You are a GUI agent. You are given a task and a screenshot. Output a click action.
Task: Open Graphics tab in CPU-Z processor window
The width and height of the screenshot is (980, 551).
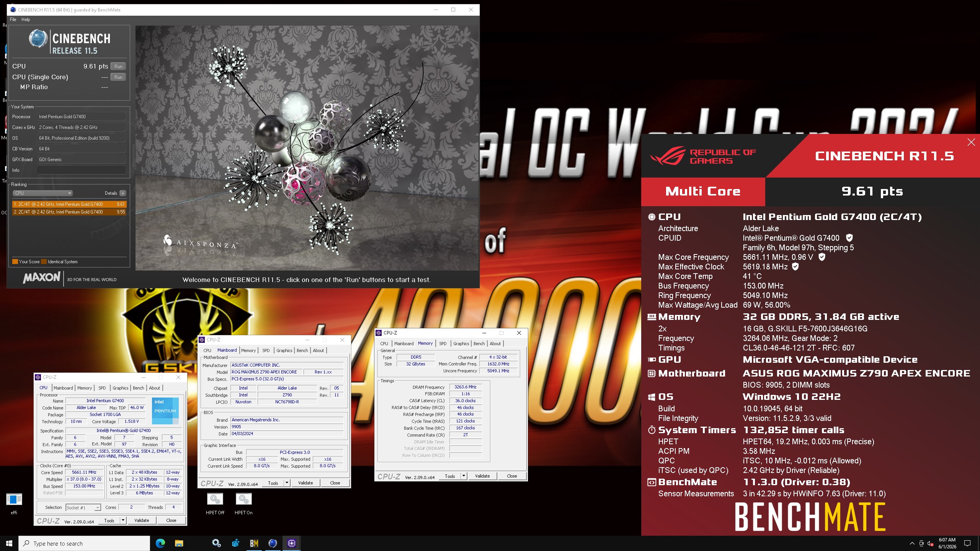[x=120, y=388]
